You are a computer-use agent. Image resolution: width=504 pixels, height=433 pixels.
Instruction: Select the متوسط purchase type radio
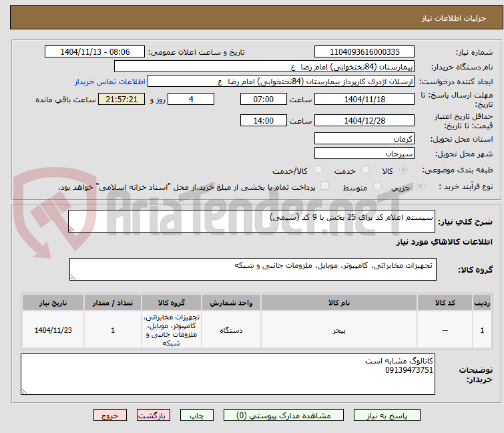pyautogui.click(x=377, y=186)
